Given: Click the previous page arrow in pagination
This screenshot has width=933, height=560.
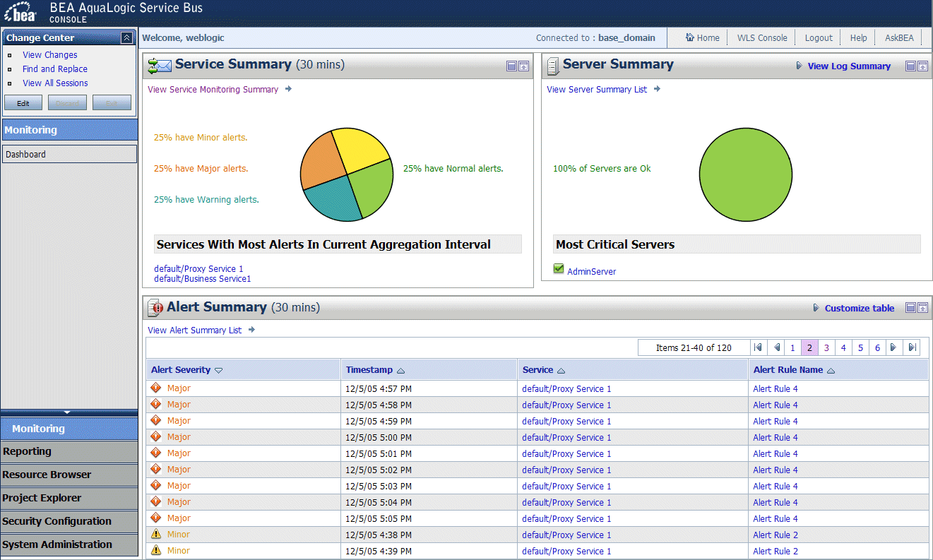Looking at the screenshot, I should coord(777,347).
